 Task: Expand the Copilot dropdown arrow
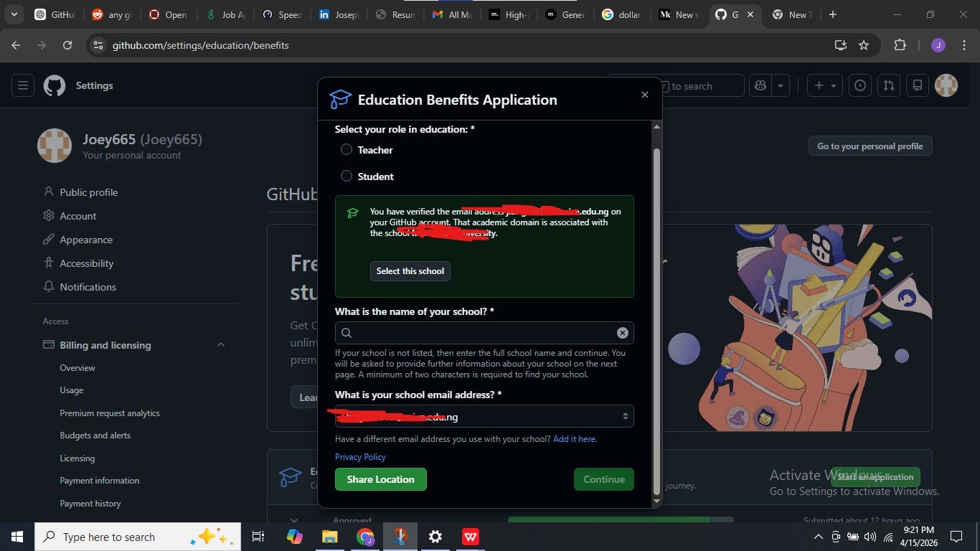(781, 85)
